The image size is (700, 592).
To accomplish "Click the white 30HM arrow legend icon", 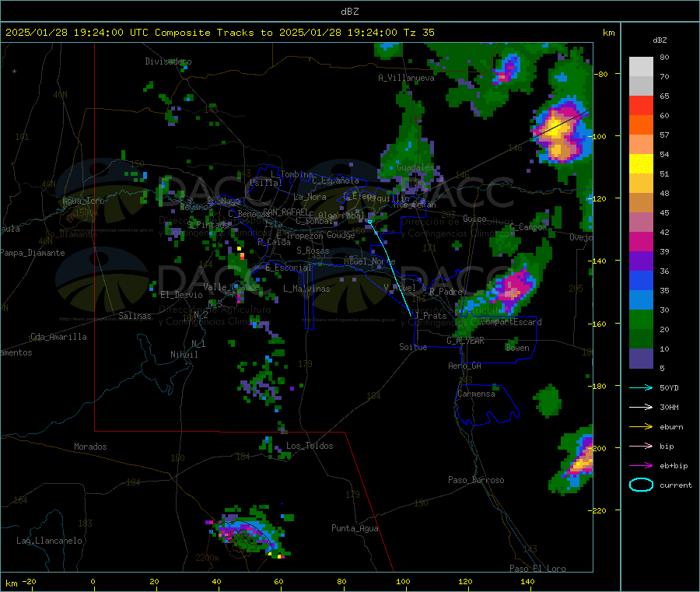I will 641,407.
